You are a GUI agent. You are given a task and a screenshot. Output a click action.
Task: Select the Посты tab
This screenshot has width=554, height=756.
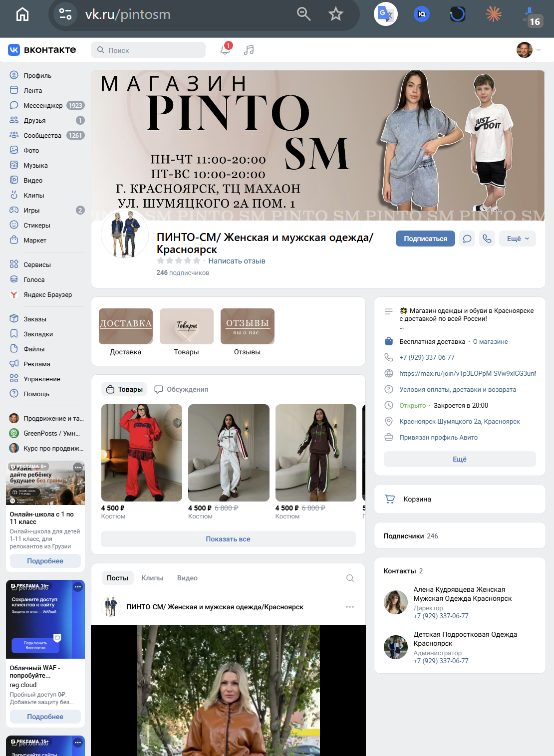pyautogui.click(x=117, y=578)
